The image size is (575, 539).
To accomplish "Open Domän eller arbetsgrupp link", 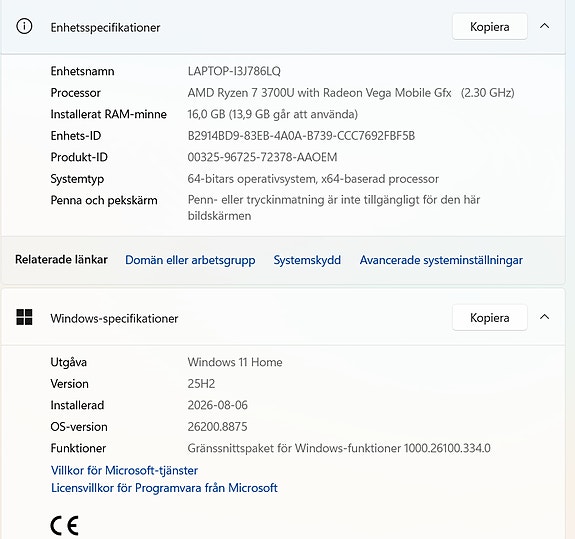I will click(x=190, y=260).
